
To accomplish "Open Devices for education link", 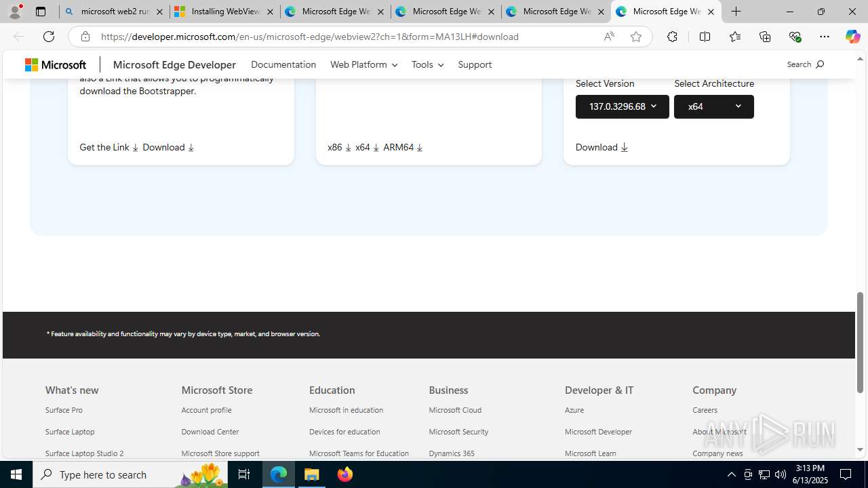I will coord(344,432).
